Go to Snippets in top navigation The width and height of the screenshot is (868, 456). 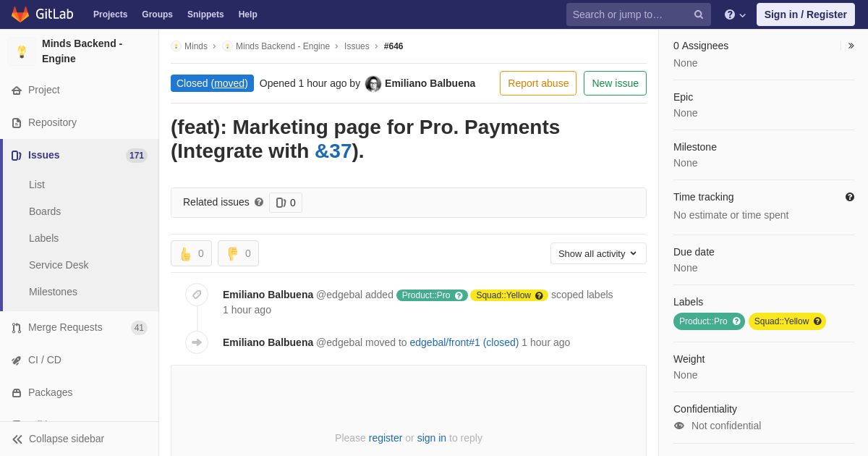205,14
